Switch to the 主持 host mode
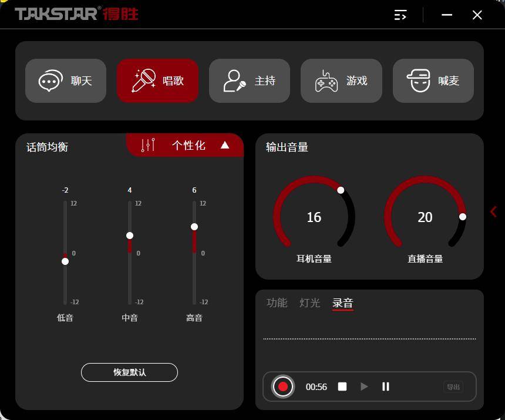The height and width of the screenshot is (420, 505). coord(235,81)
